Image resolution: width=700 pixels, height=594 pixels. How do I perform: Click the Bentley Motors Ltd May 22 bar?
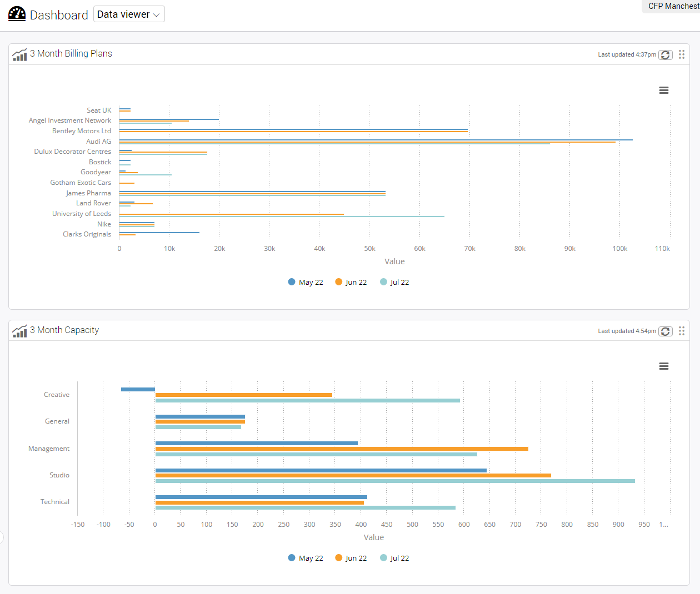[x=293, y=129]
